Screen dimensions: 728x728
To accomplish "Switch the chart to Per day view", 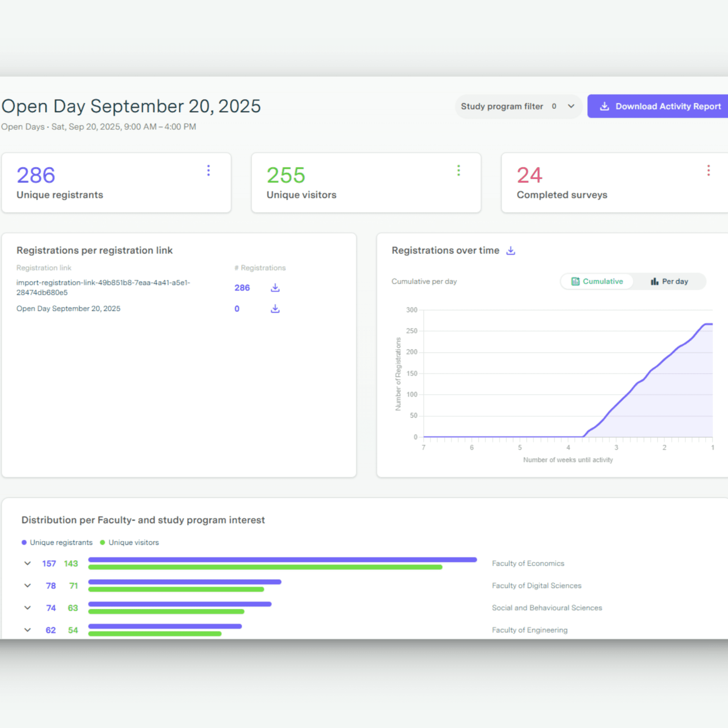I will pos(669,281).
